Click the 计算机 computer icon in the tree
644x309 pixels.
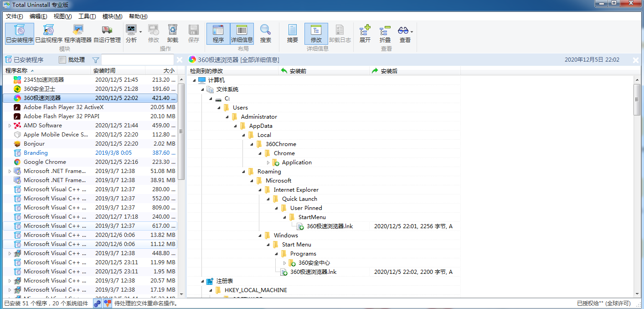coord(202,80)
